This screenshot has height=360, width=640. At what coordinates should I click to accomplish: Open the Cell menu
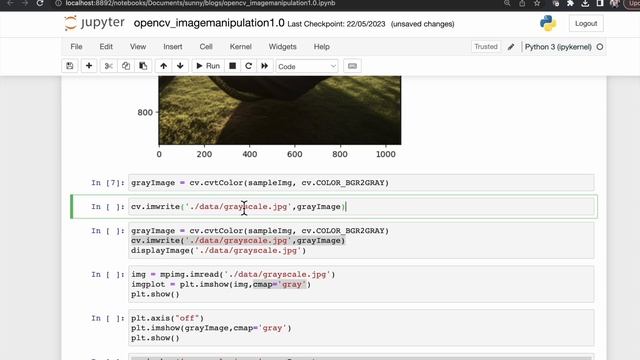[206, 47]
